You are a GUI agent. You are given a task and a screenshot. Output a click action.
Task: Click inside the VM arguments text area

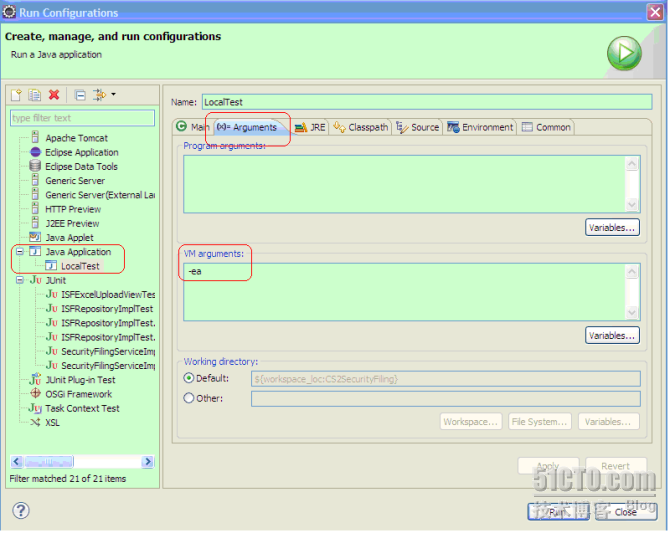tap(404, 292)
